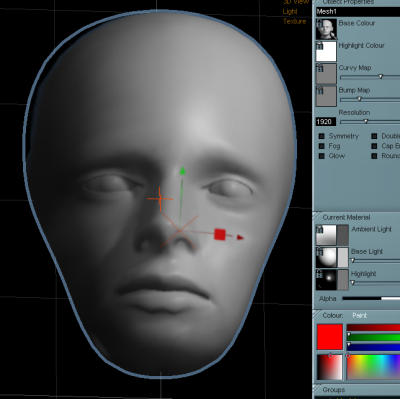This screenshot has width=400, height=399.
Task: Click the lock icon on Base Colour thumbnail
Action: click(x=319, y=23)
